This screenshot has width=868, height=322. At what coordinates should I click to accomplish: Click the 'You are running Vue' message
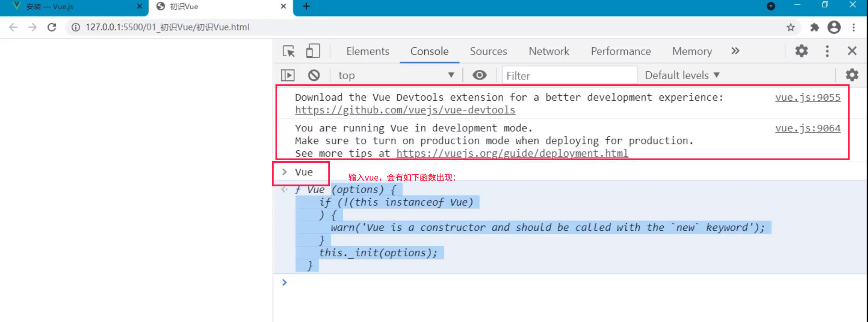point(413,128)
